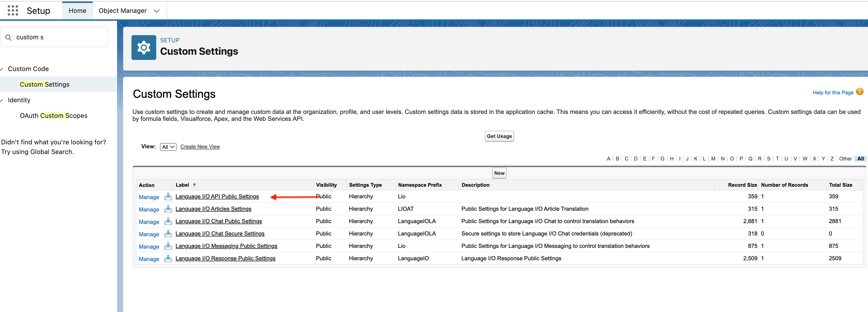Click 'Public Settings for Language I/O Article Translation' description
Image resolution: width=868 pixels, height=312 pixels.
pos(525,209)
